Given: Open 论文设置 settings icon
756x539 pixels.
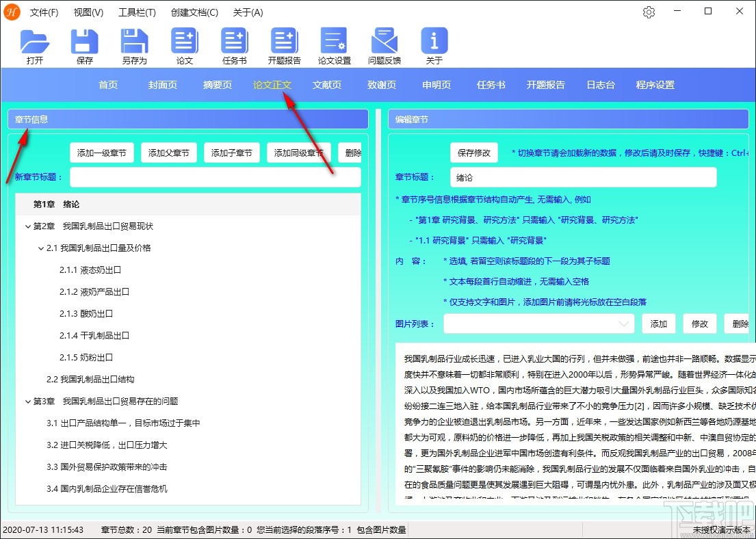Looking at the screenshot, I should point(333,43).
